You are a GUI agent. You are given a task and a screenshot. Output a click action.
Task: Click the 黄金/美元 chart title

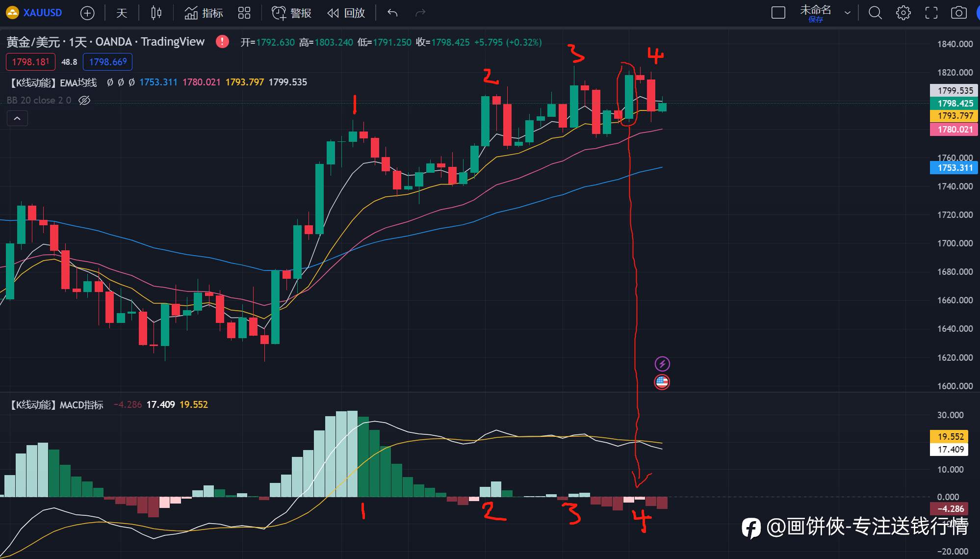(x=105, y=42)
